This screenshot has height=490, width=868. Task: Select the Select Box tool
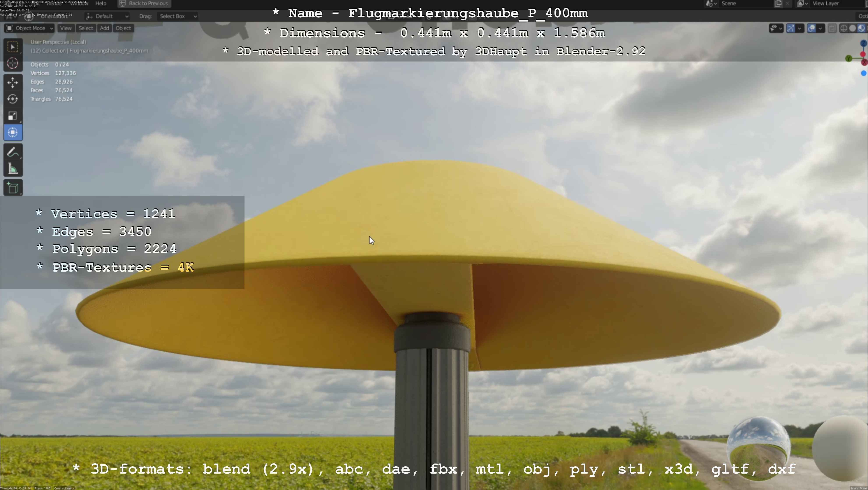point(13,46)
